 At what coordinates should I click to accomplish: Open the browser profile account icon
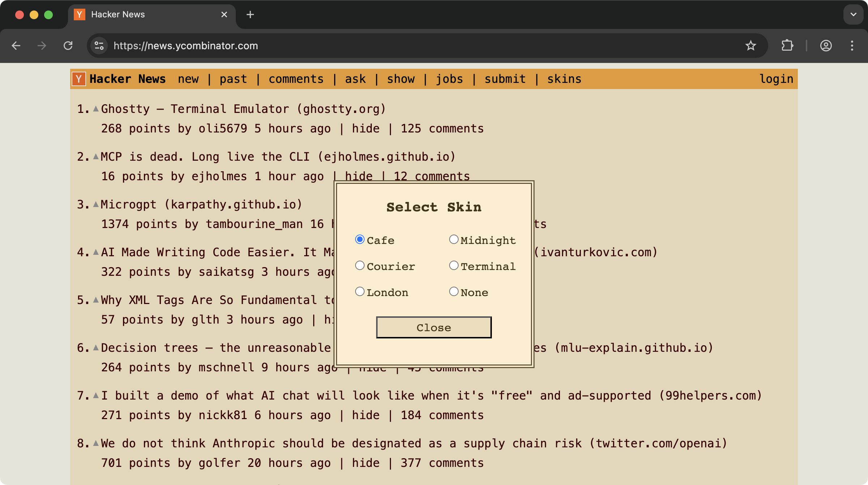pyautogui.click(x=826, y=46)
